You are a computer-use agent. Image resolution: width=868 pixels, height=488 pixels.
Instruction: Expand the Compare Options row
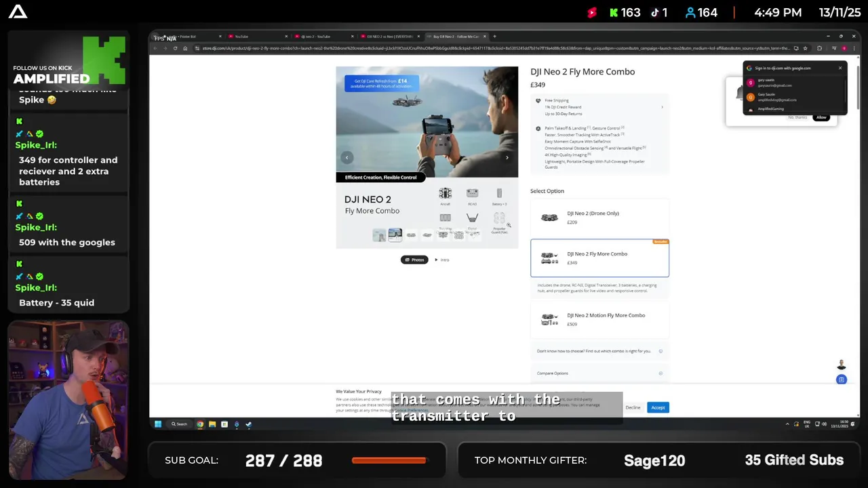(x=599, y=373)
